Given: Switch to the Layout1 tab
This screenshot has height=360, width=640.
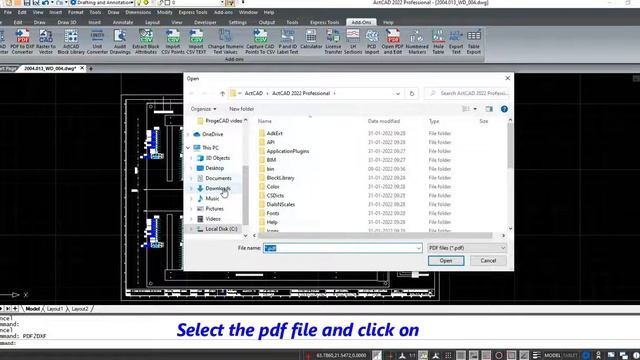Looking at the screenshot, I should (55, 309).
